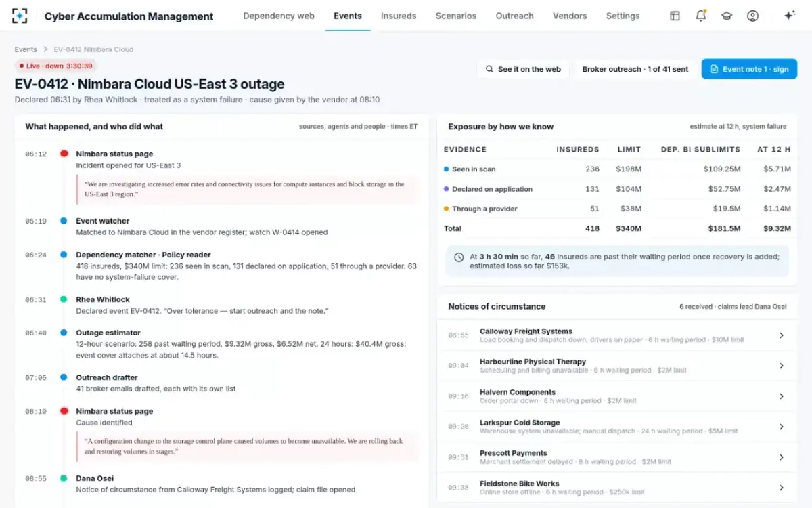Click the Calloway Freight Systems name
This screenshot has width=812, height=508.
pyautogui.click(x=526, y=331)
